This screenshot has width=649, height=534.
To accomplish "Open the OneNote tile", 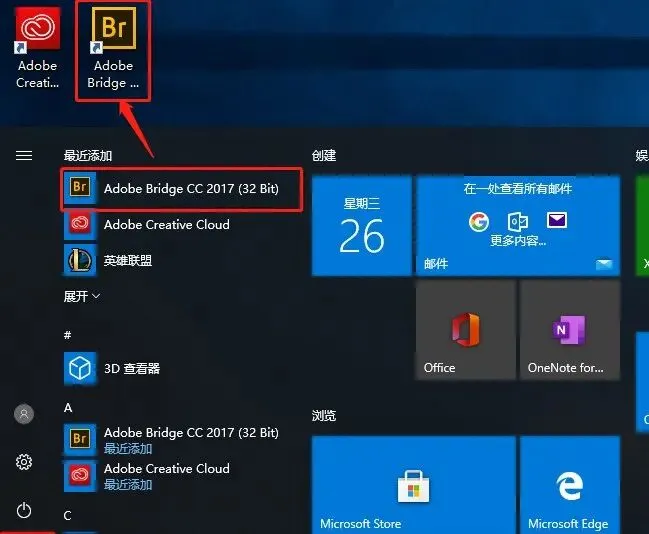I will (x=570, y=330).
